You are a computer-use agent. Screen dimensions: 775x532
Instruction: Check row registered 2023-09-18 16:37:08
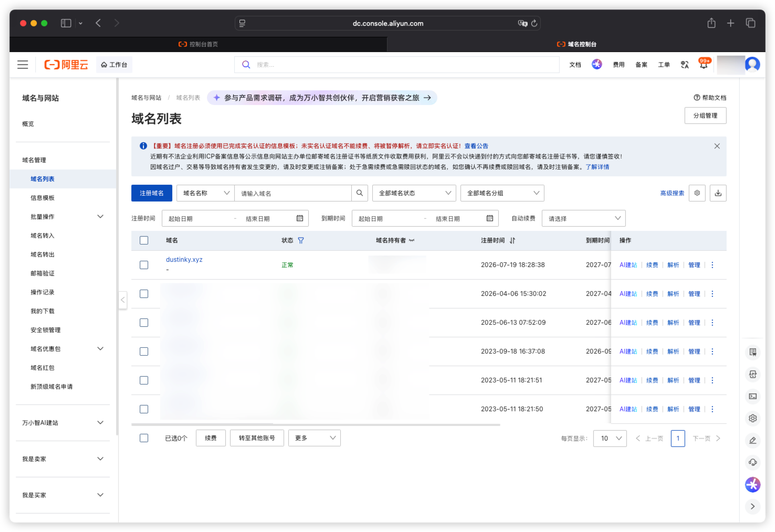pyautogui.click(x=144, y=352)
